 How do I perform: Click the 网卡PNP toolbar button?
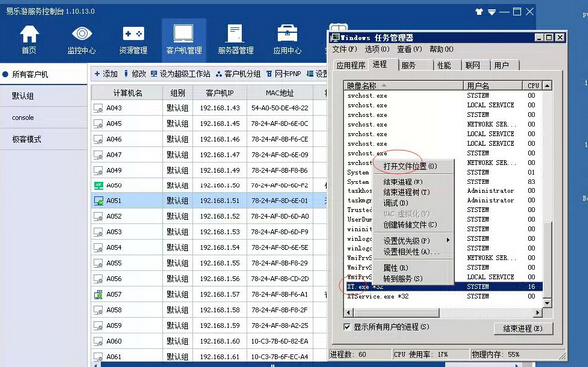click(x=283, y=74)
